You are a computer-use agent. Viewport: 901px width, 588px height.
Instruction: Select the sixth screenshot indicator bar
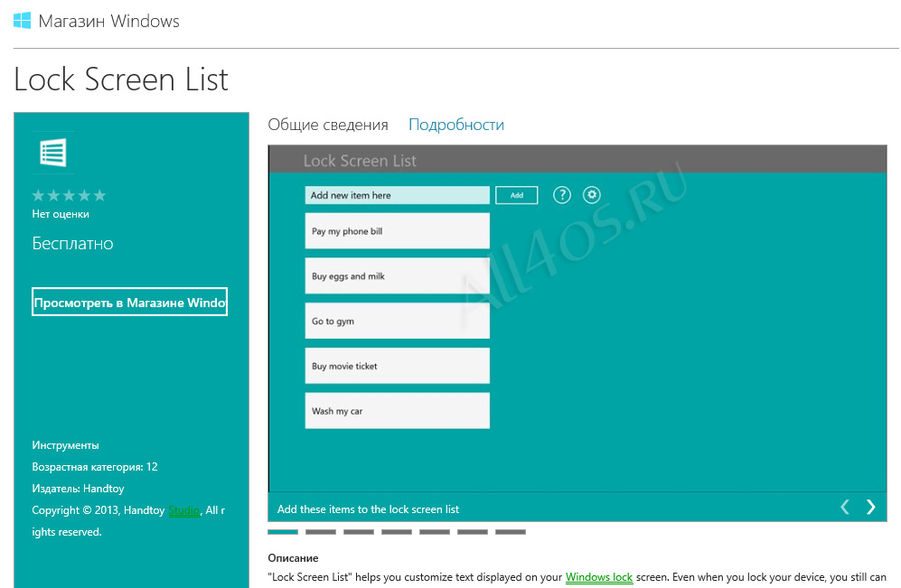(x=473, y=532)
